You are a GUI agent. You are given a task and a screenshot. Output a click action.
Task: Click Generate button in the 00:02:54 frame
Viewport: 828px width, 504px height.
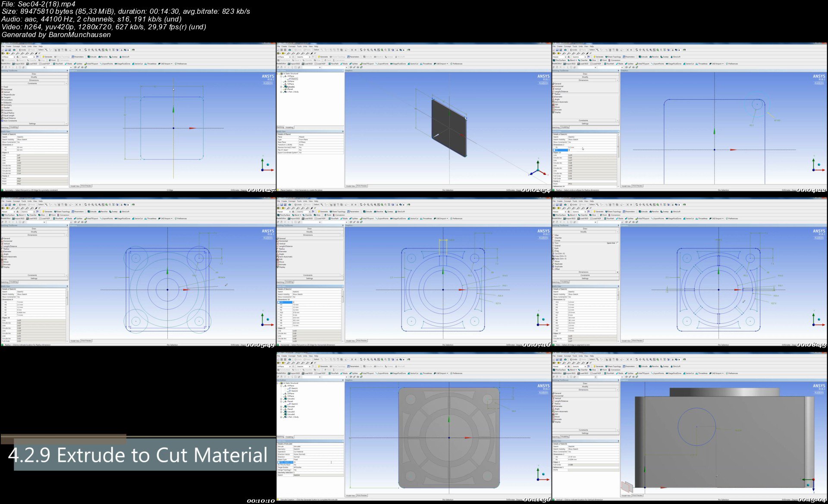coord(323,56)
